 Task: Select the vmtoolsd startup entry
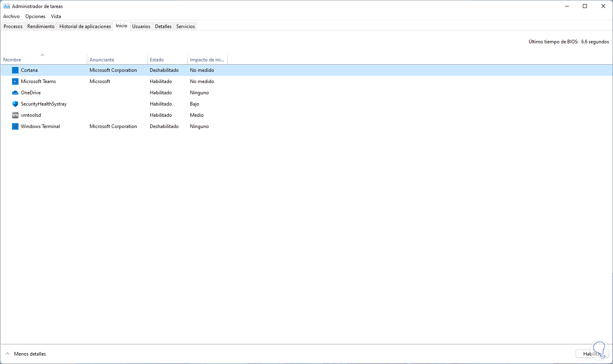31,115
